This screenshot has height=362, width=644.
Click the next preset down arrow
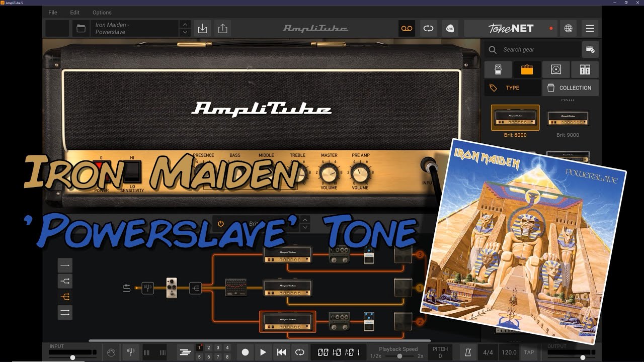tap(185, 33)
